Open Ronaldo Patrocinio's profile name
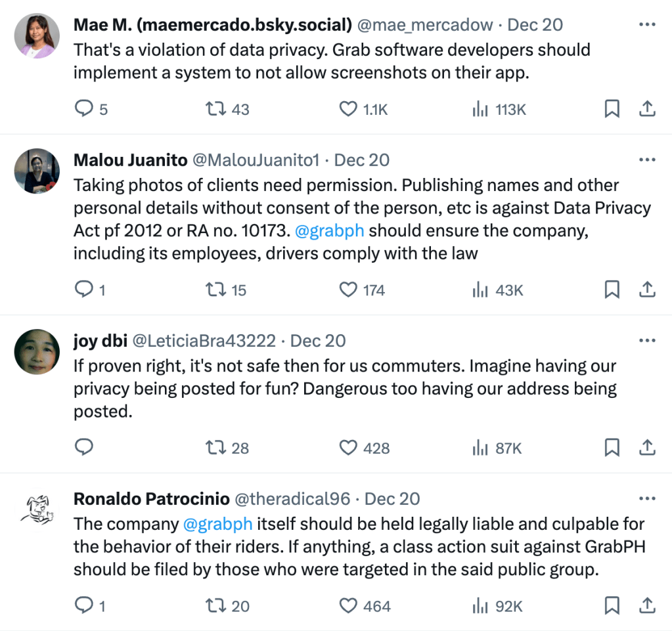Image resolution: width=672 pixels, height=631 pixels. tap(152, 499)
